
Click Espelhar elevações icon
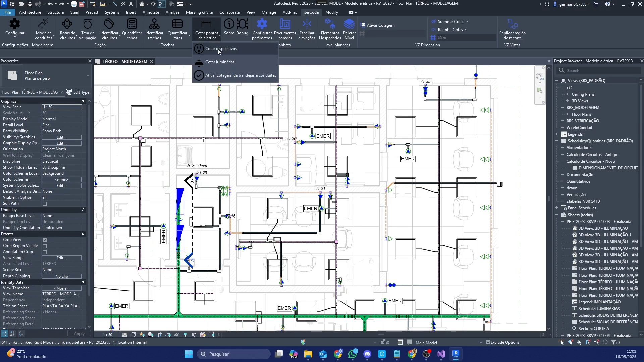(x=307, y=24)
